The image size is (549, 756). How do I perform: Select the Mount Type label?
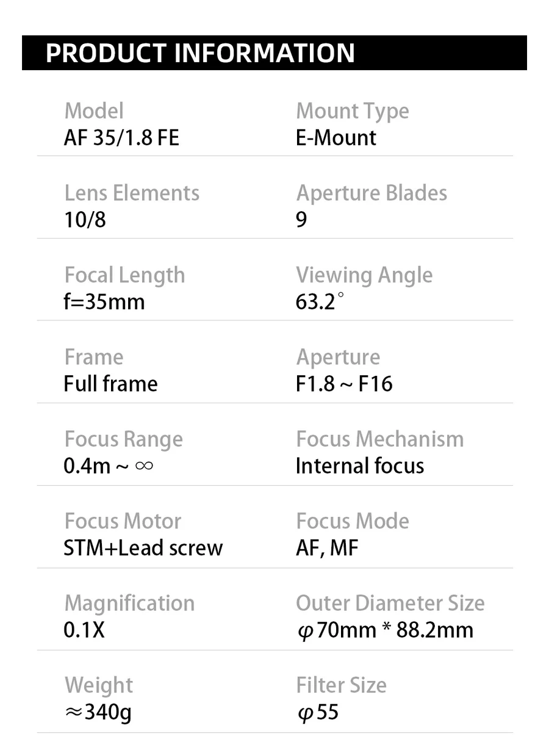(x=353, y=112)
